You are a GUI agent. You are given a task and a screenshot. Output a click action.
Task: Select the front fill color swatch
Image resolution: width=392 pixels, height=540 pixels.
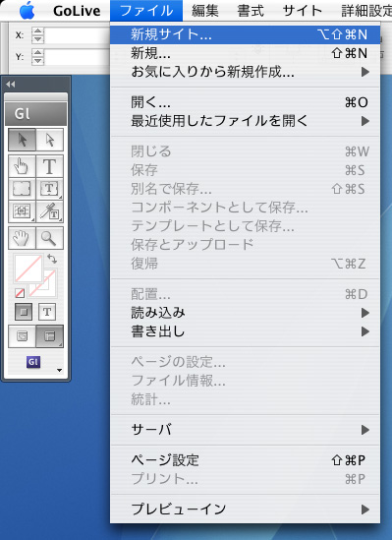[x=28, y=269]
